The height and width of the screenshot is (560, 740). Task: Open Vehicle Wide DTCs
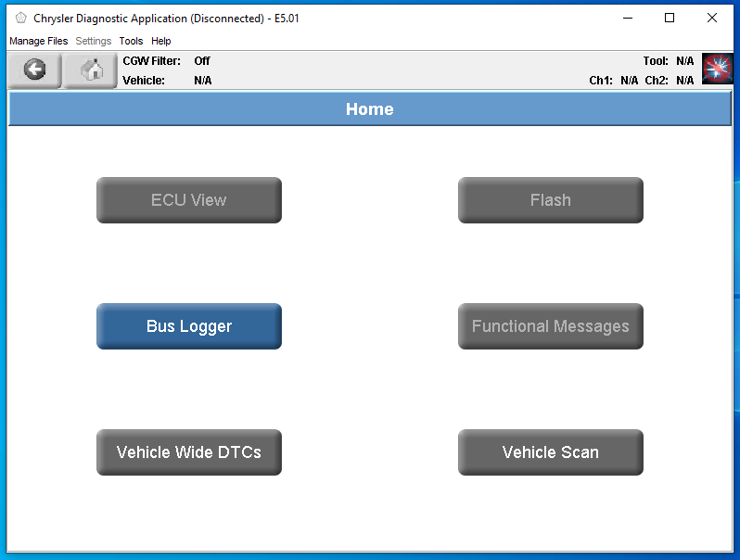pos(189,452)
